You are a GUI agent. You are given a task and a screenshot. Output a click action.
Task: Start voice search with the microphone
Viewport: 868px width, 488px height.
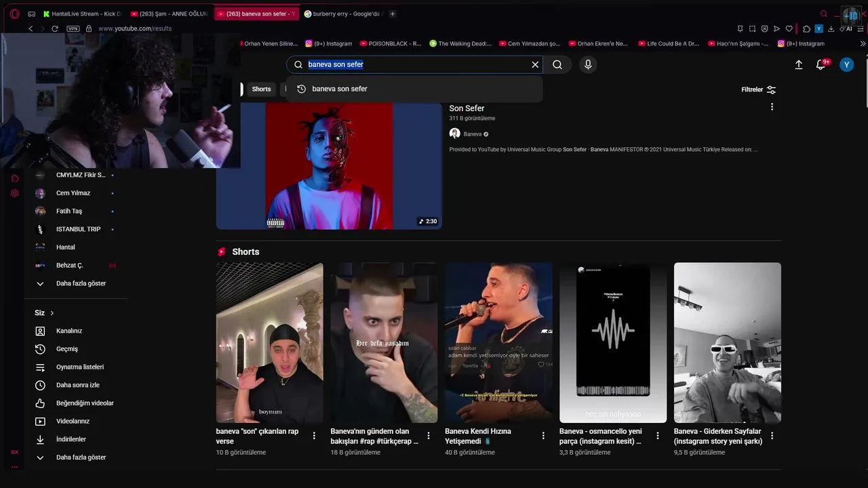(x=588, y=64)
